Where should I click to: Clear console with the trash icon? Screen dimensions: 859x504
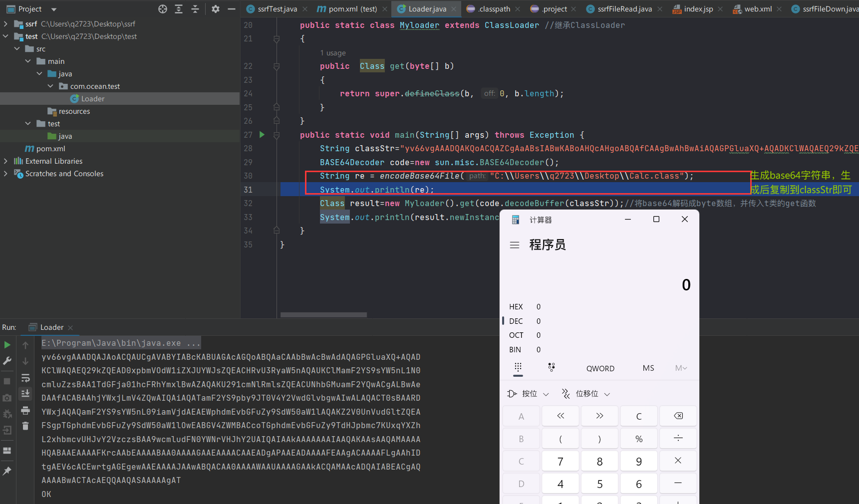[25, 426]
